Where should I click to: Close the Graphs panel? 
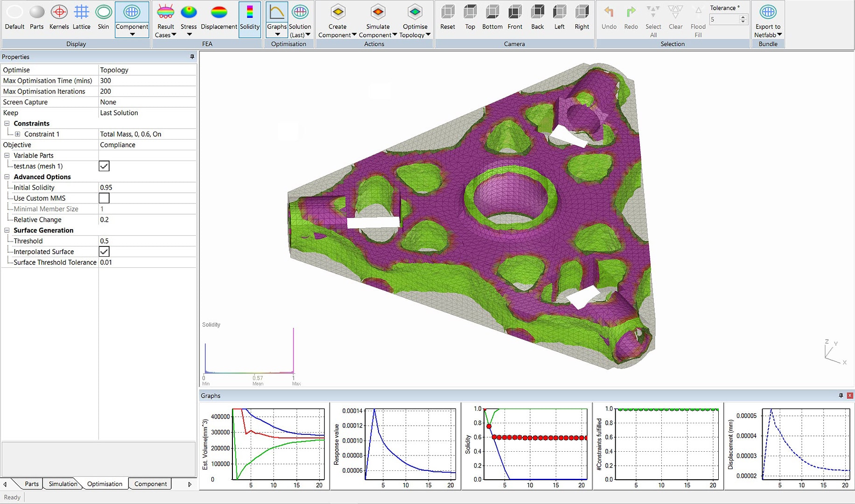point(850,395)
